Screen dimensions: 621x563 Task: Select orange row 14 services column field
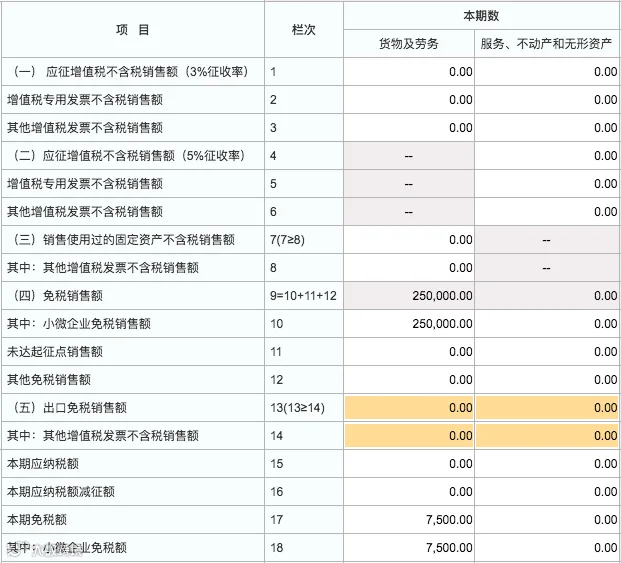[547, 436]
